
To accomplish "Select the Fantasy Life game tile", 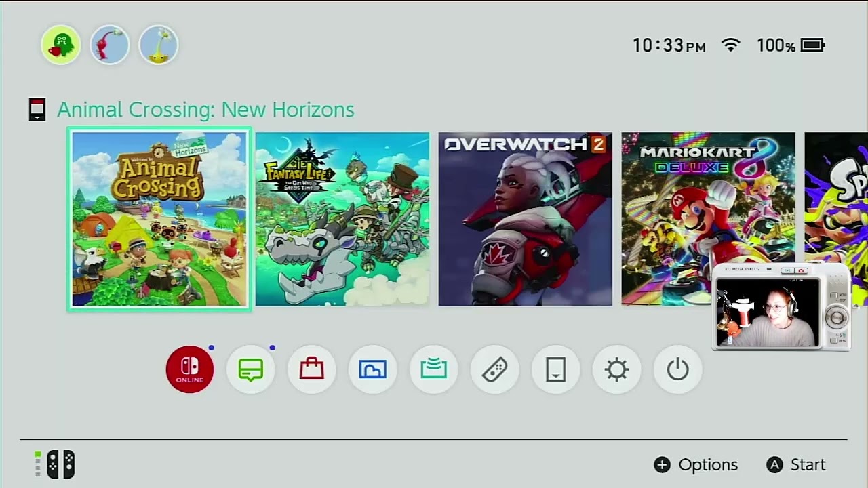I will [342, 219].
